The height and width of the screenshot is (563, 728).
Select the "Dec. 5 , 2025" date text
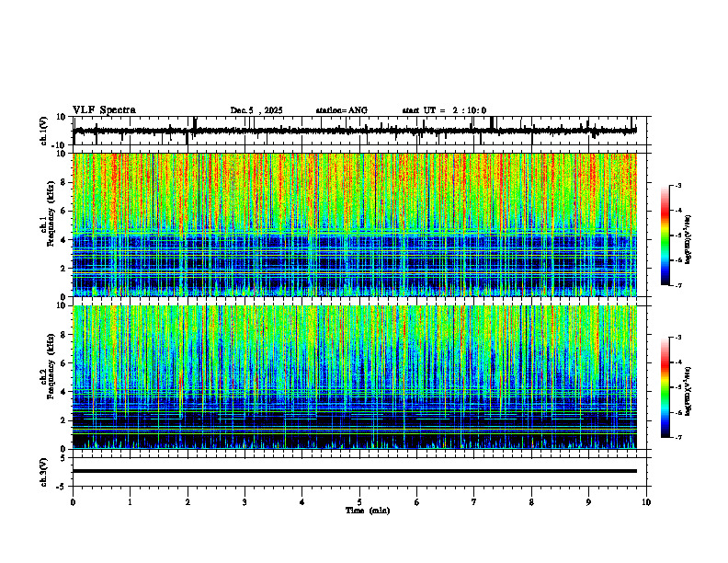coord(256,110)
